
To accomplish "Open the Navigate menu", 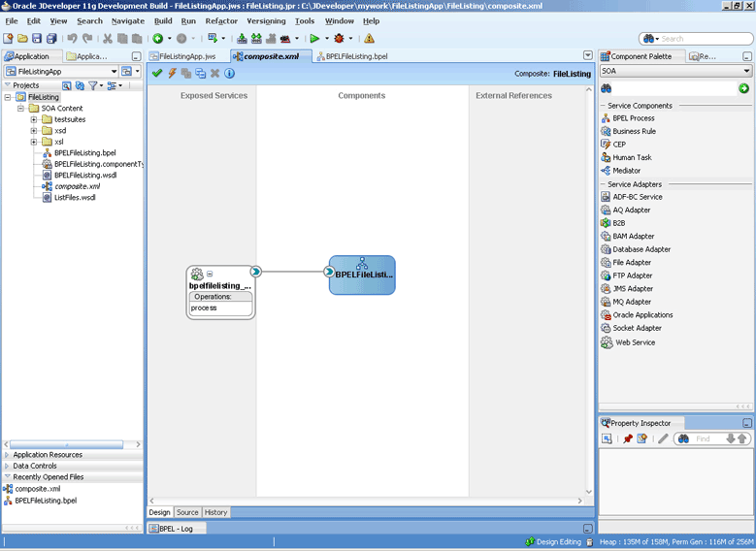I will (x=128, y=21).
